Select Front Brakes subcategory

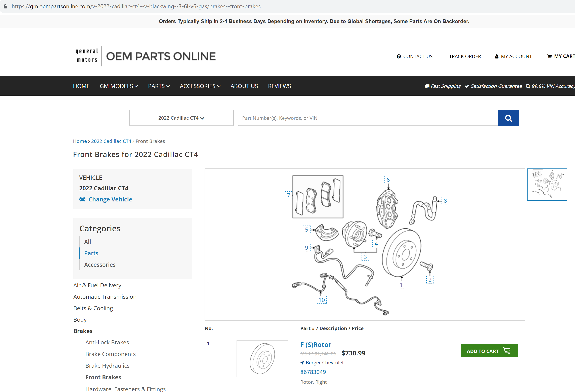[x=103, y=377]
